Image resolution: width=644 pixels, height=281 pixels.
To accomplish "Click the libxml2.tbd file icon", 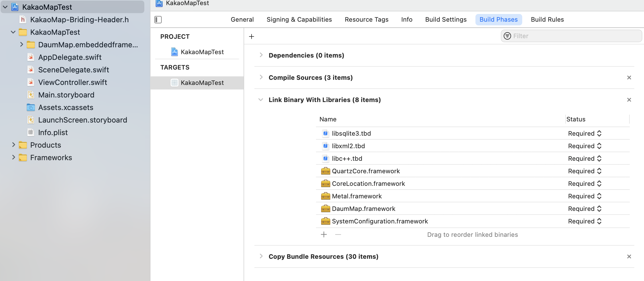I will pyautogui.click(x=325, y=146).
